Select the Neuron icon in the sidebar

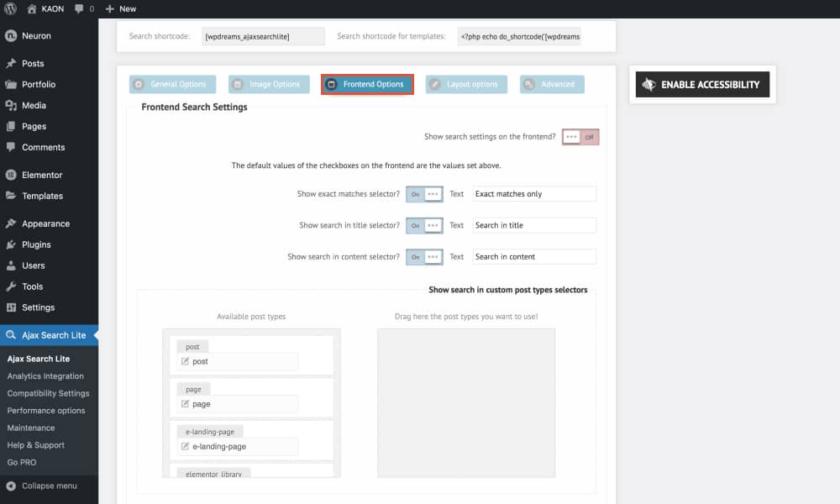(10, 36)
